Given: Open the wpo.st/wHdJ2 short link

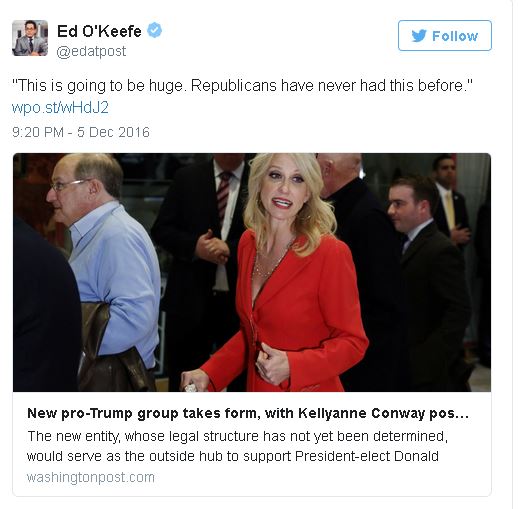Looking at the screenshot, I should [x=60, y=108].
